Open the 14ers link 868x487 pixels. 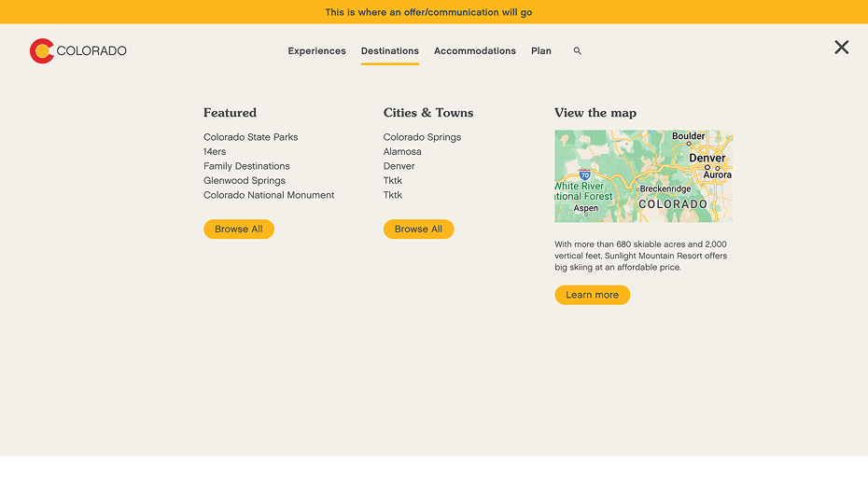tap(215, 152)
